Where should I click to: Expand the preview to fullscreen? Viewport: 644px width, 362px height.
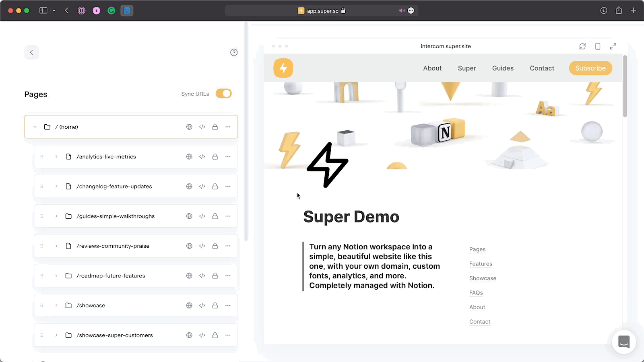point(613,46)
